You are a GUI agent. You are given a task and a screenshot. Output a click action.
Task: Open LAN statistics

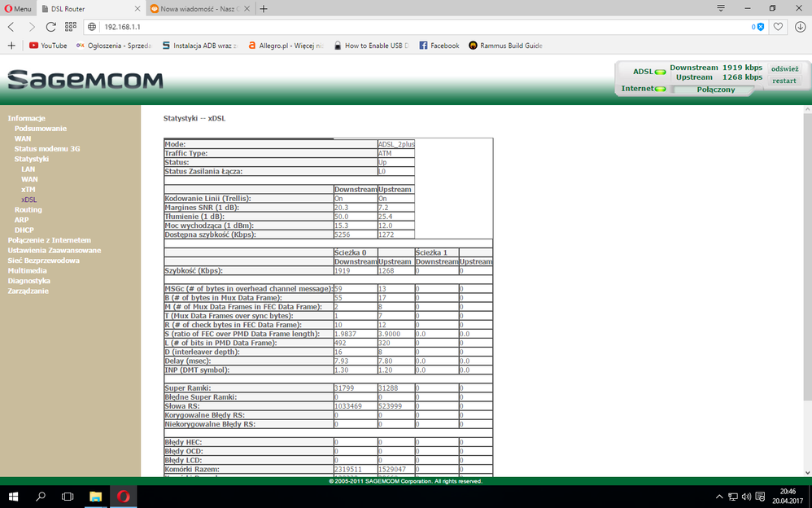tap(28, 169)
